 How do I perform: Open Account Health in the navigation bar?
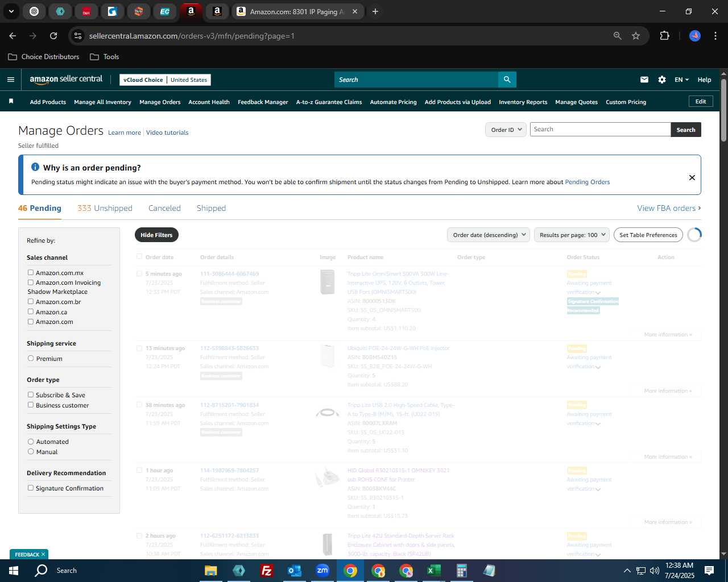(209, 102)
